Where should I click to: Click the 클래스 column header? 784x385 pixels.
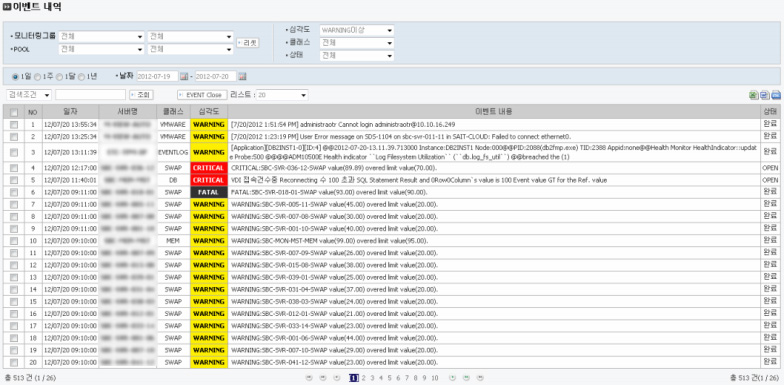click(173, 112)
